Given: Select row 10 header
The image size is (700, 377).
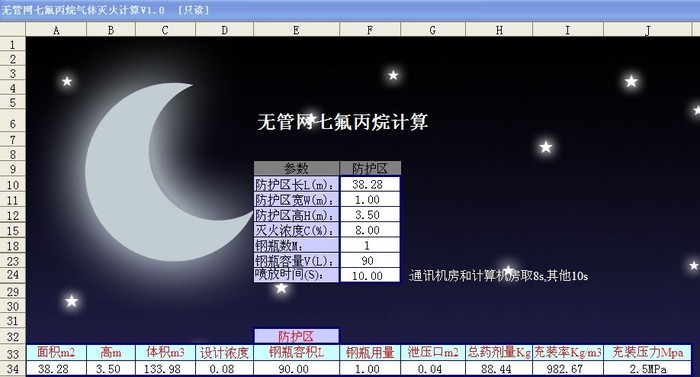Looking at the screenshot, I should coord(13,185).
